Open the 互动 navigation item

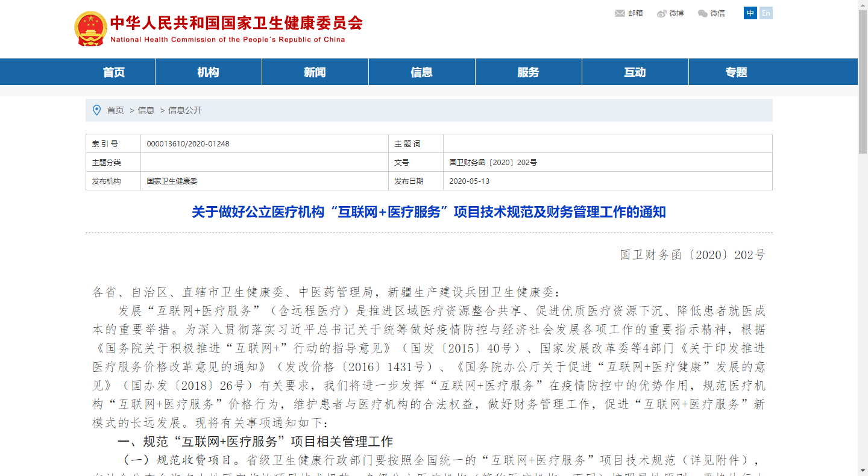coord(635,72)
